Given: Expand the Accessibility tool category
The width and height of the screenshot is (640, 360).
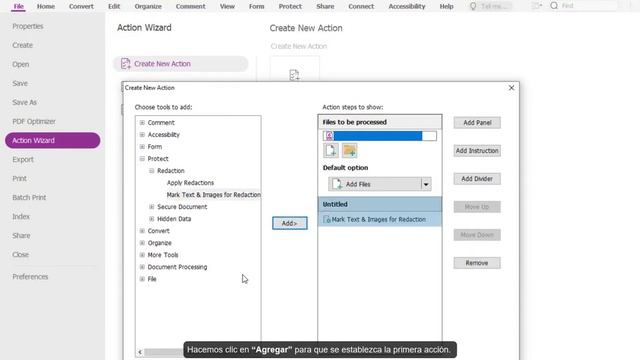Looking at the screenshot, I should [142, 134].
